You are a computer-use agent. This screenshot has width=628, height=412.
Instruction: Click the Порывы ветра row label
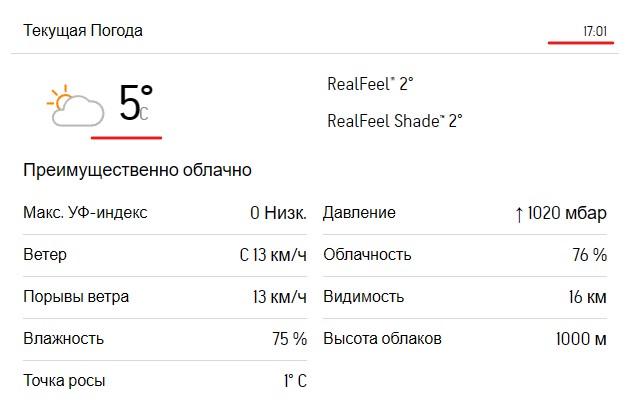[x=76, y=297]
